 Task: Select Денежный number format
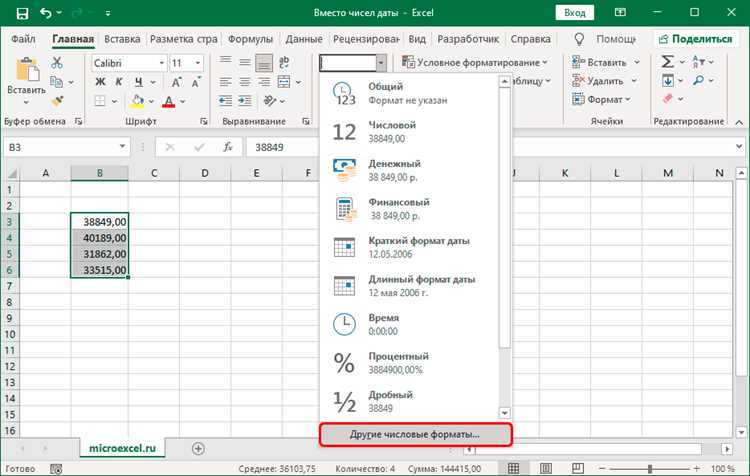click(409, 170)
